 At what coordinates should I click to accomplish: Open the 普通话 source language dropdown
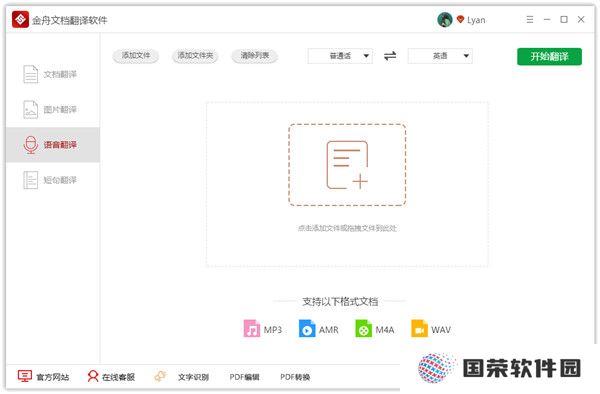pyautogui.click(x=340, y=56)
